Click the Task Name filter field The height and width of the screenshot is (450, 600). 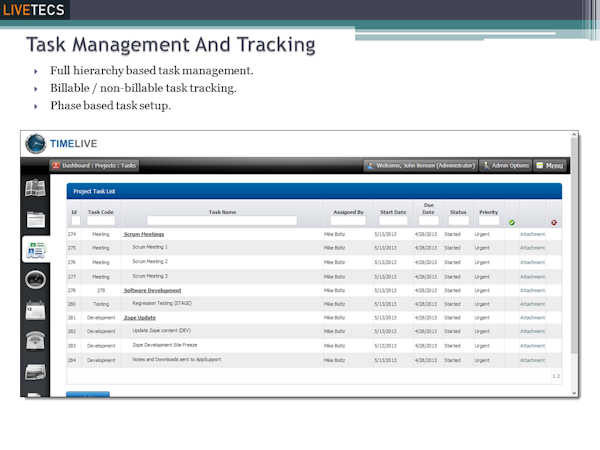coord(222,220)
